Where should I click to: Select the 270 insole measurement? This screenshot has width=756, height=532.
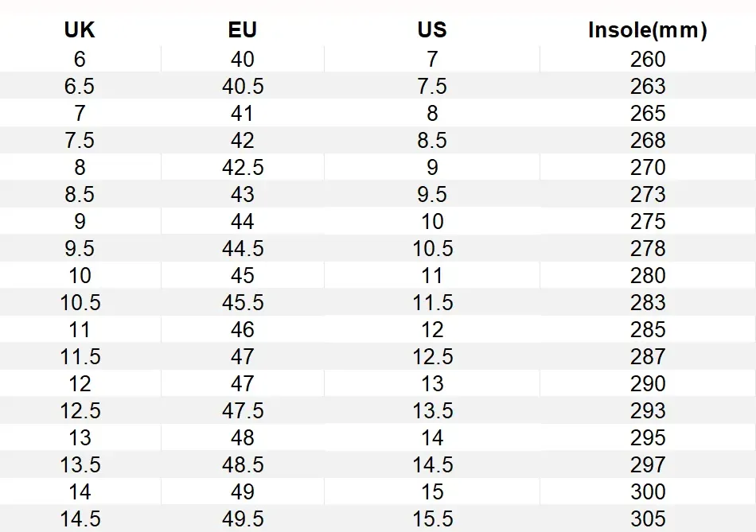[647, 167]
